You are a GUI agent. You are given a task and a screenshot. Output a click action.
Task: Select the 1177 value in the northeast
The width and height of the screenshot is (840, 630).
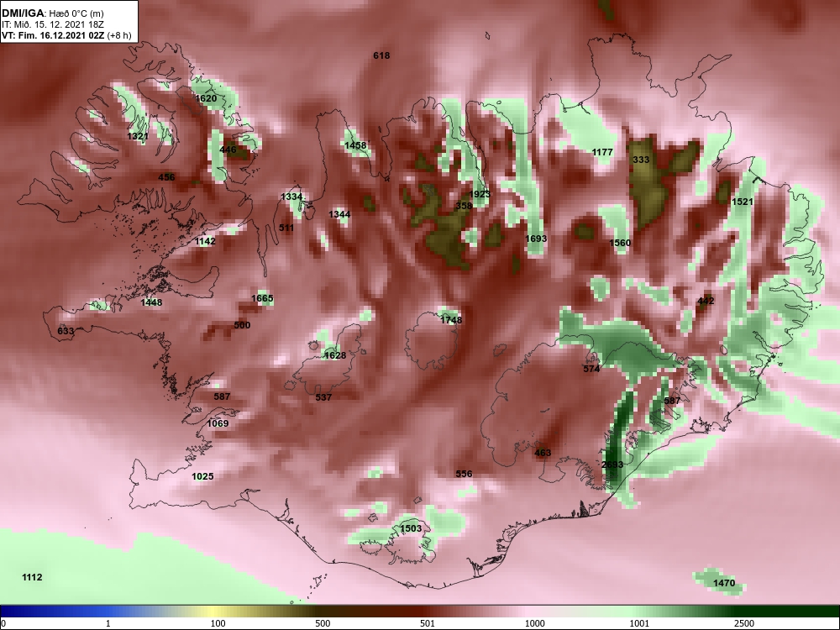[x=602, y=153]
